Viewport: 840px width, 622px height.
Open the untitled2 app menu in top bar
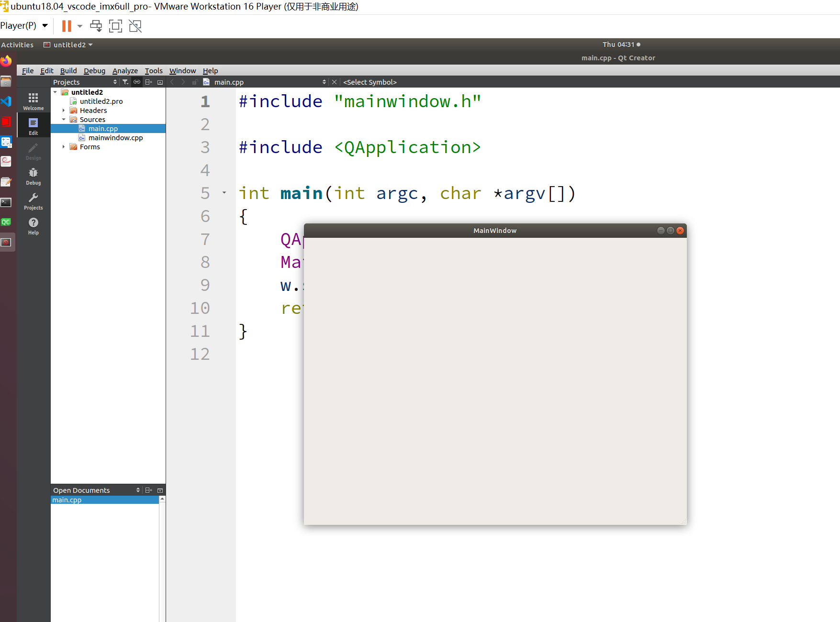point(68,44)
